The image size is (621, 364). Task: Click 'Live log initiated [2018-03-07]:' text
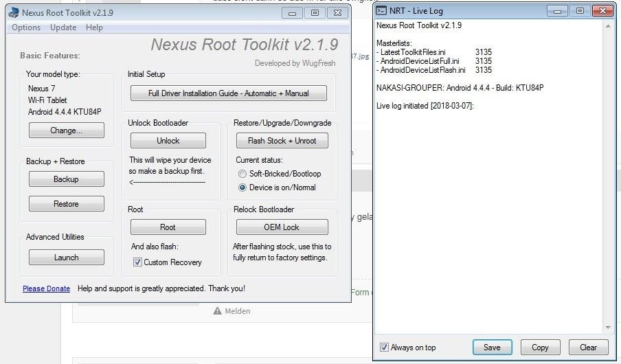pyautogui.click(x=425, y=106)
